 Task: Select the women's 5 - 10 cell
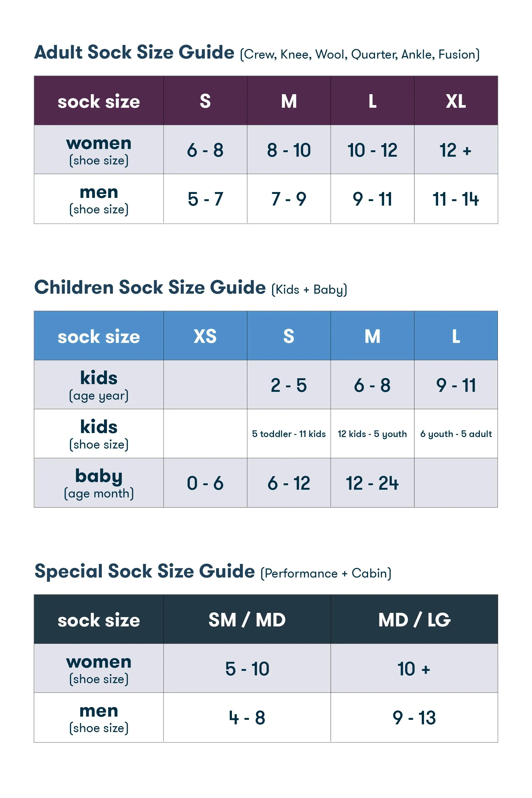pyautogui.click(x=247, y=669)
